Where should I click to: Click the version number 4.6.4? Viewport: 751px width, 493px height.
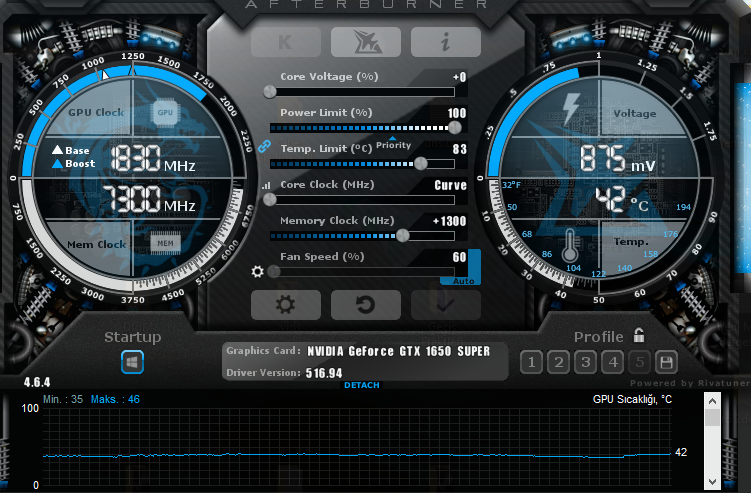coord(37,382)
